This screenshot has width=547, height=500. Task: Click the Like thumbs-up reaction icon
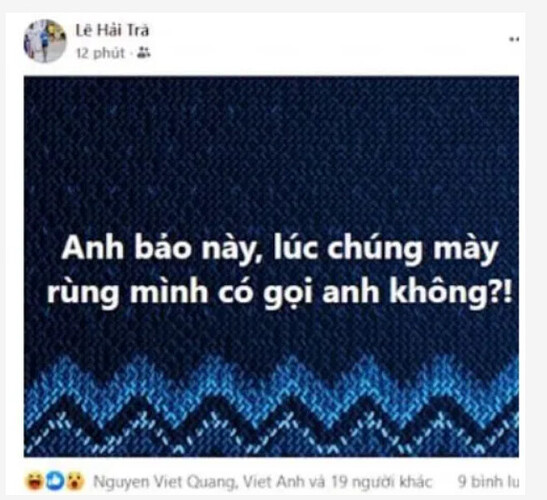[55, 481]
